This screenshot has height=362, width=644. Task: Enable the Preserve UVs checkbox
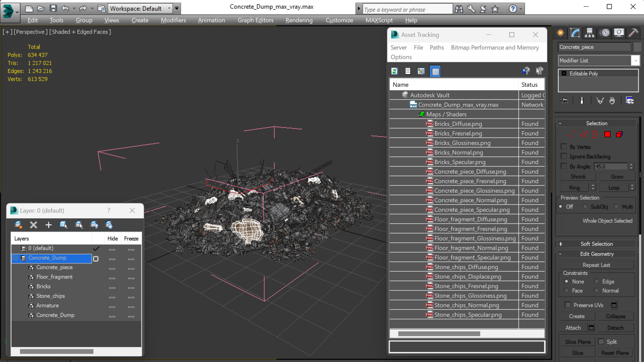click(x=568, y=305)
